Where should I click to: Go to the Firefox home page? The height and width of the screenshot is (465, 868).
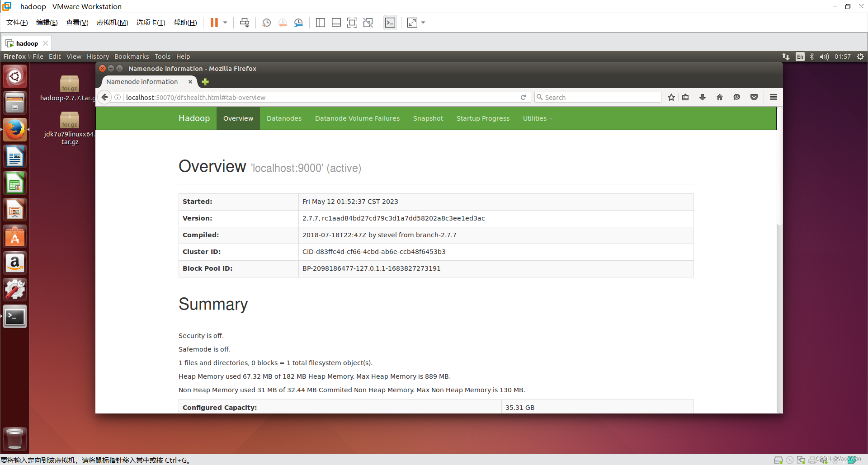coord(720,97)
